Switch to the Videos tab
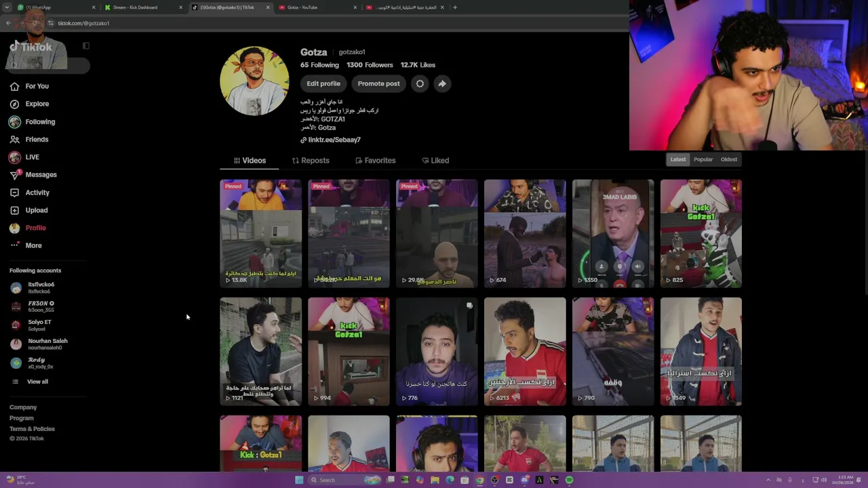 pyautogui.click(x=250, y=161)
